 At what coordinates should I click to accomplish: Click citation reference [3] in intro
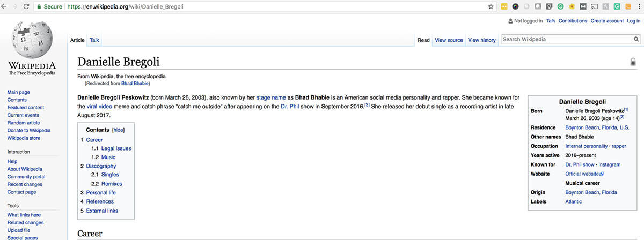[x=367, y=104]
